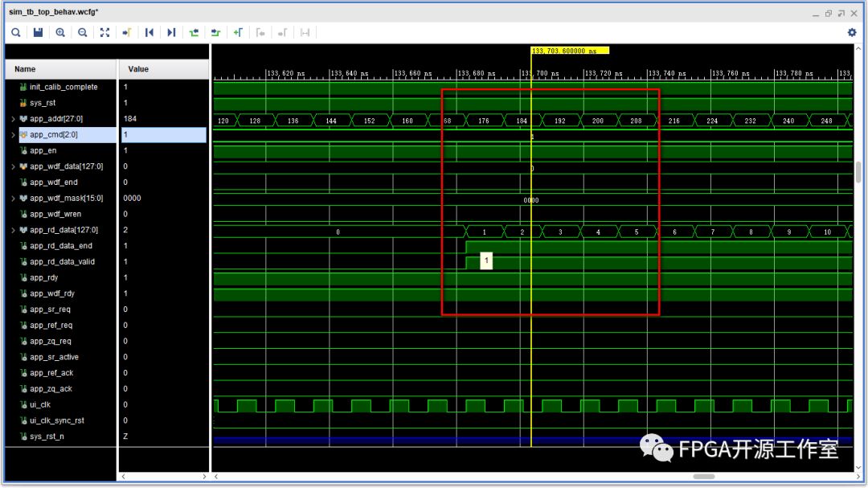Screen dimensions: 868x488
Task: Expand the app_addr[27:0] bus
Action: [x=13, y=119]
